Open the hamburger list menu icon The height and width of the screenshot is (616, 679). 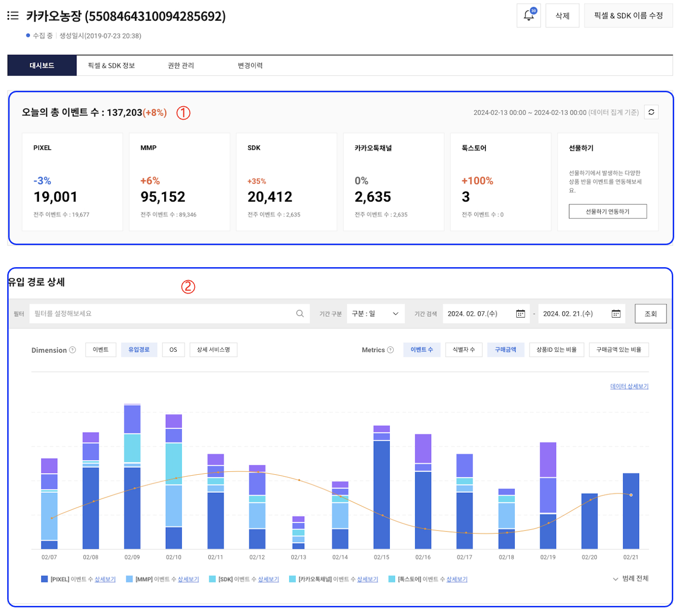[x=13, y=16]
